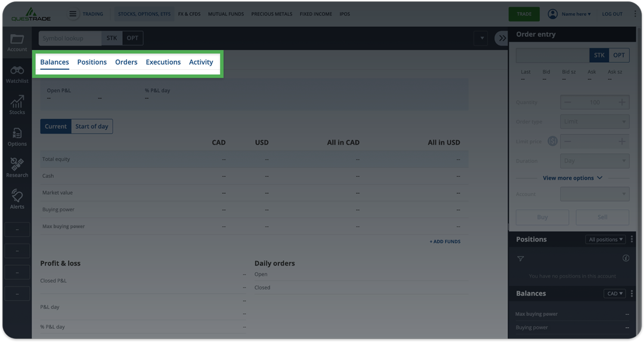Viewport: 644px width, 342px height.
Task: Decrease the limit price with minus
Action: click(x=567, y=141)
